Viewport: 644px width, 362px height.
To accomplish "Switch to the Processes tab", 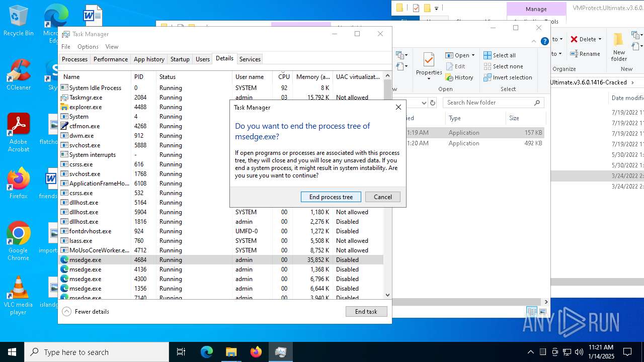I will pyautogui.click(x=74, y=59).
